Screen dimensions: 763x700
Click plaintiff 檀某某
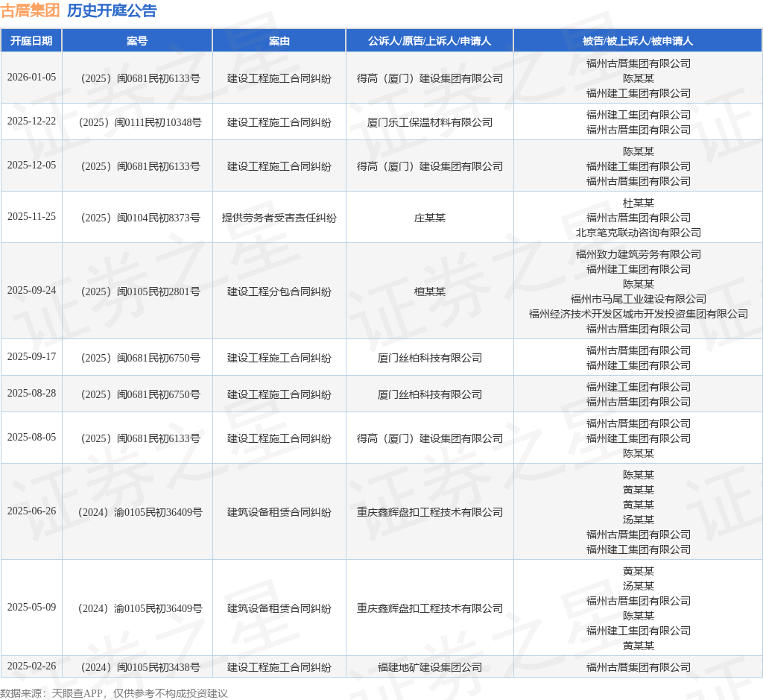click(x=430, y=291)
